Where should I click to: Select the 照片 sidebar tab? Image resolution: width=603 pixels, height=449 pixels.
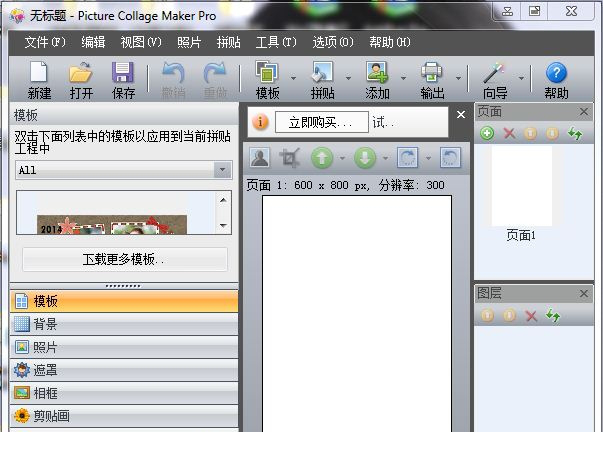pos(124,347)
